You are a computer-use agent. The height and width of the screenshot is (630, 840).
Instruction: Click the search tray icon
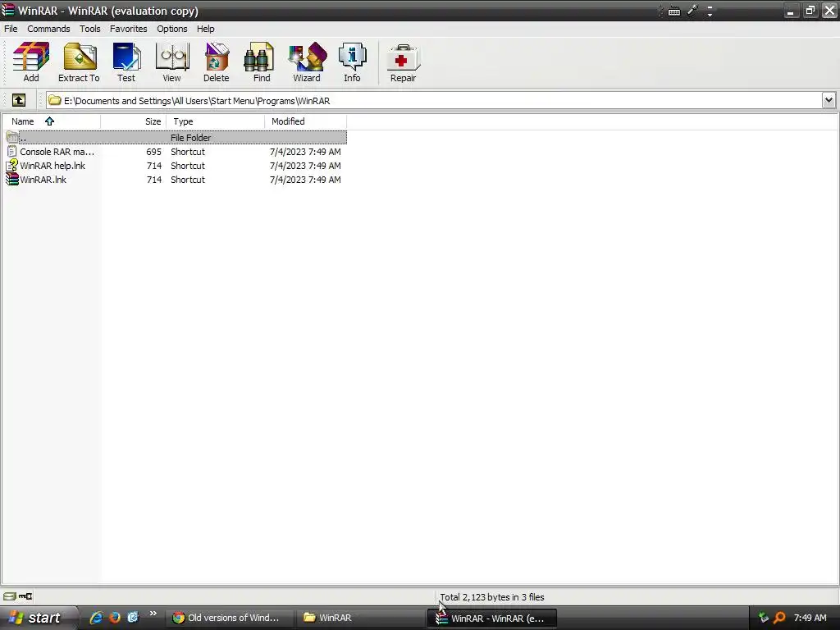(779, 618)
